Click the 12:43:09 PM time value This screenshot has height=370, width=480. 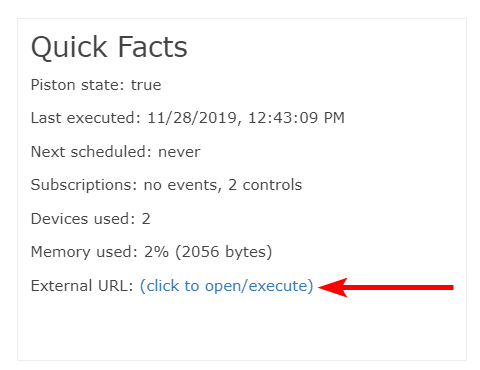click(296, 118)
